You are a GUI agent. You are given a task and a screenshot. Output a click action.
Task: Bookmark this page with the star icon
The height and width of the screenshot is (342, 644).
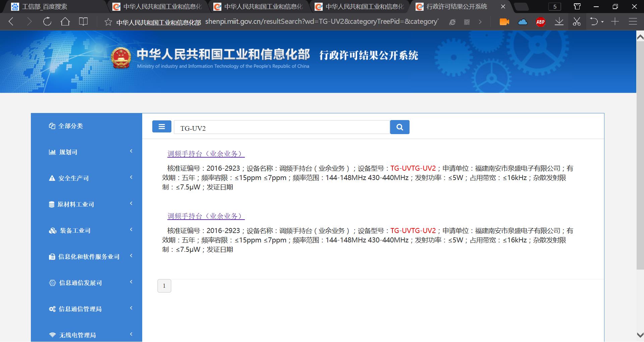pos(108,22)
